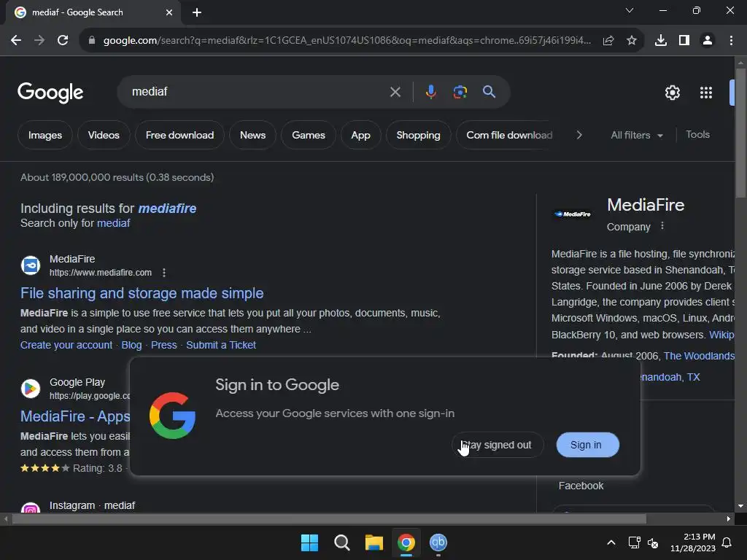This screenshot has height=560, width=747.
Task: Open search Tools
Action: [697, 135]
